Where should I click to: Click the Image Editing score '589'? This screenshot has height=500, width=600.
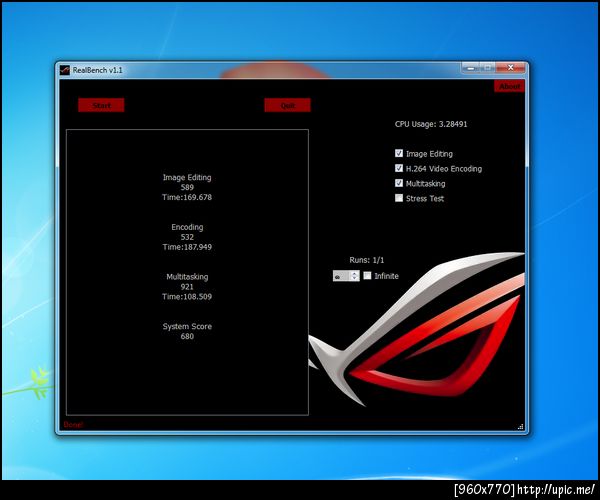click(187, 187)
